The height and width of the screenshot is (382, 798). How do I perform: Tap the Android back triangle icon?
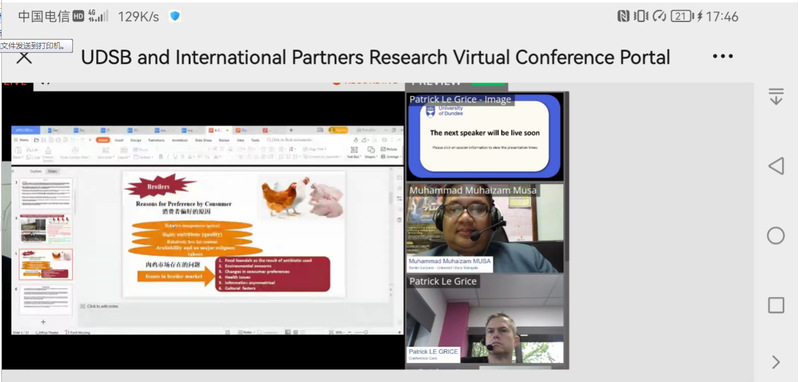(x=776, y=166)
